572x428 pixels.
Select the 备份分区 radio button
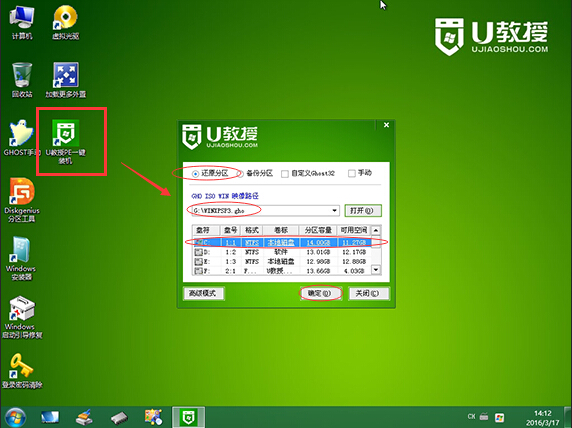[x=241, y=174]
